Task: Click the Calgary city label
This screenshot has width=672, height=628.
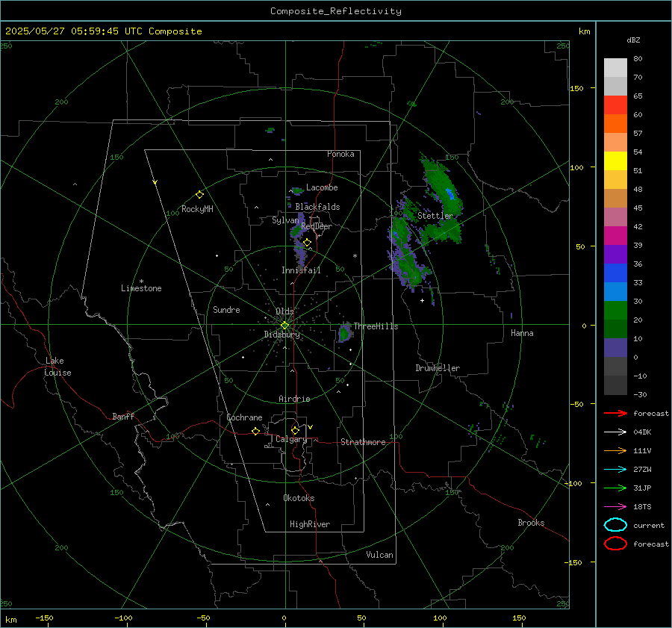Action: pos(291,439)
